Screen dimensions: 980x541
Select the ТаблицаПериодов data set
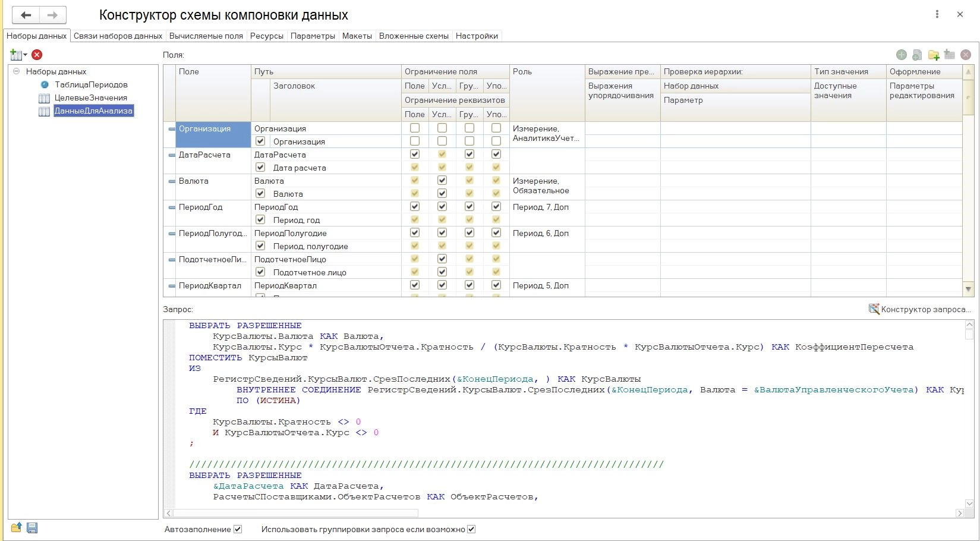[91, 84]
